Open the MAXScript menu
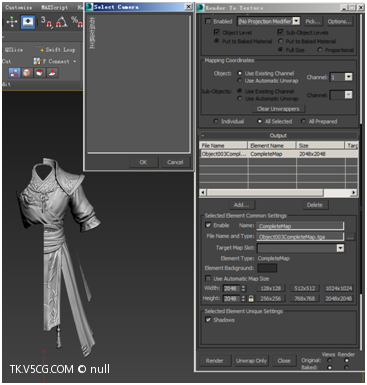The image size is (367, 385). point(54,7)
